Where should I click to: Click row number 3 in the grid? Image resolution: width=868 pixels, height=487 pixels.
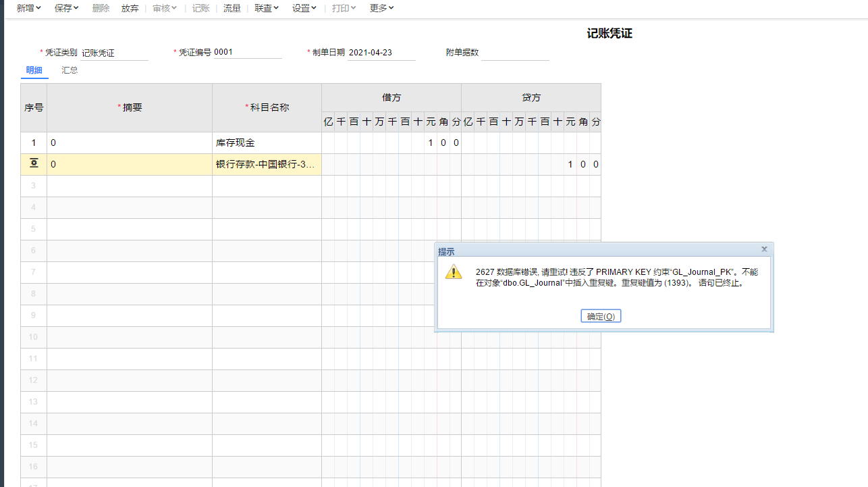(x=34, y=186)
